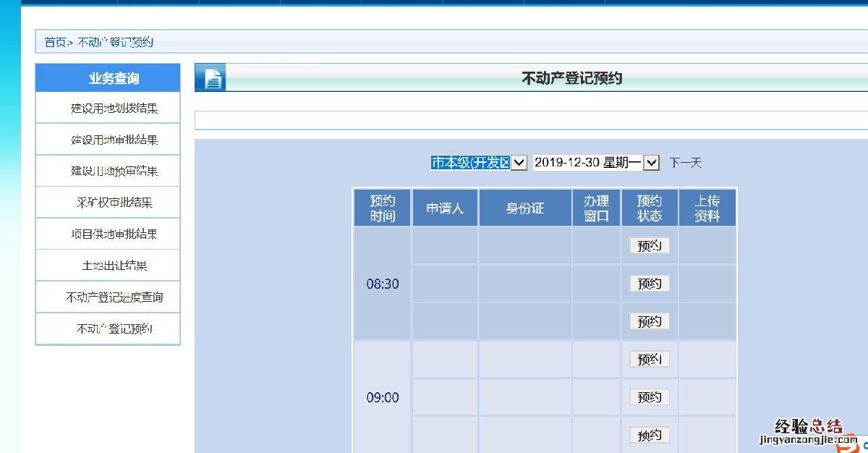Image resolution: width=868 pixels, height=453 pixels.
Task: Select 不动产登记预约 in the sidebar menu
Action: tap(114, 329)
